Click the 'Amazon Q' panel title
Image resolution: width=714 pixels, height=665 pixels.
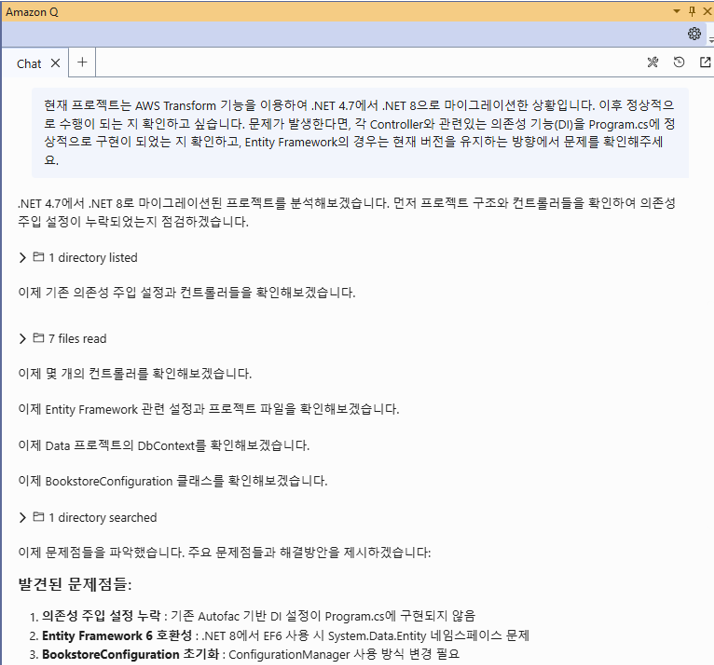[32, 12]
